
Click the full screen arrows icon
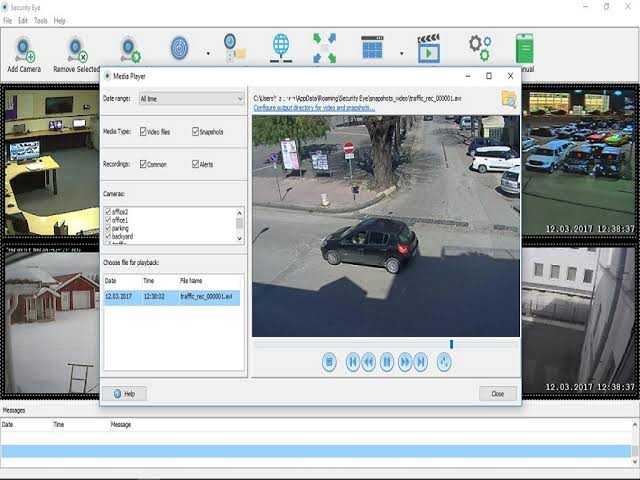point(324,48)
